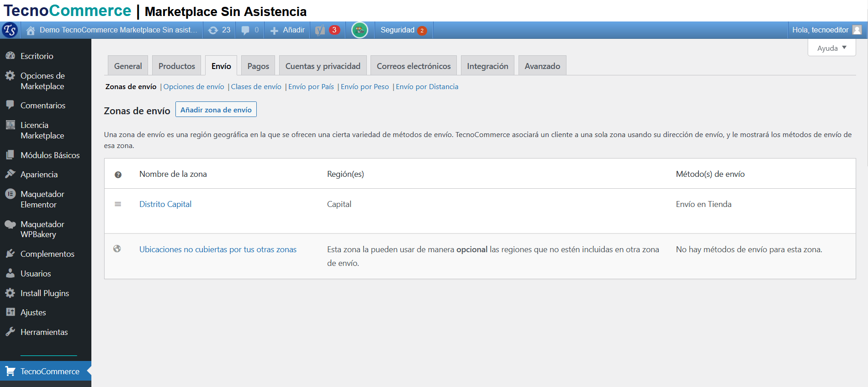Click the Usuarios person icon
Viewport: 868px width, 387px height.
tap(10, 273)
